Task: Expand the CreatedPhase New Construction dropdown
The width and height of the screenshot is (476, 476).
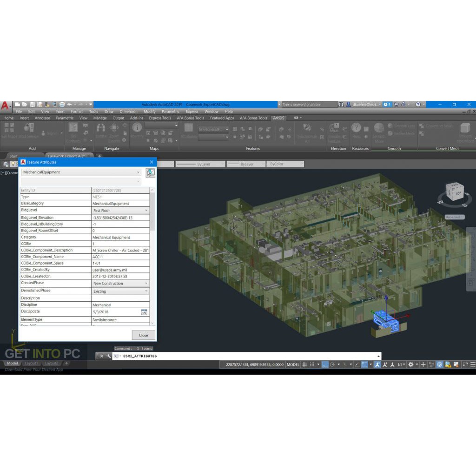Action: pos(146,283)
